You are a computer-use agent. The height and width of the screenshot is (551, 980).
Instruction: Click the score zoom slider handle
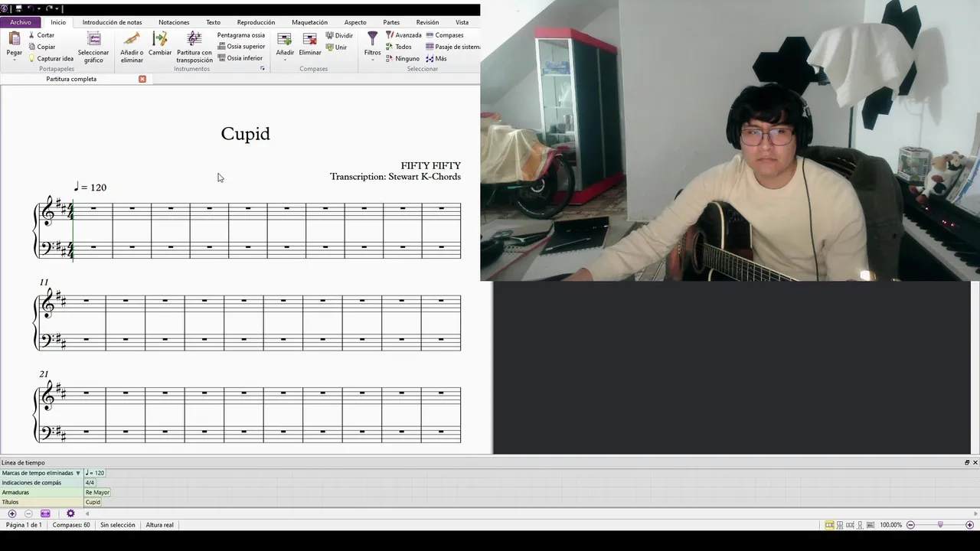click(940, 525)
